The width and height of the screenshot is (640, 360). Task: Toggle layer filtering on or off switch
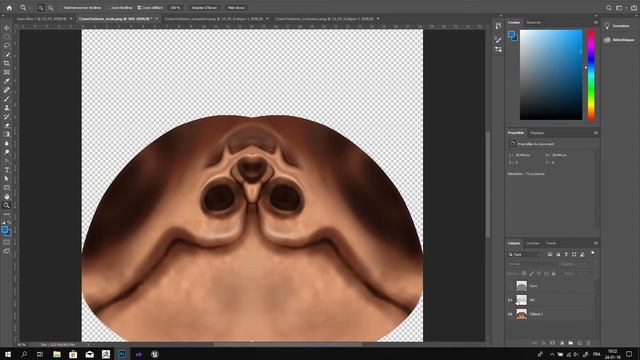click(x=593, y=253)
